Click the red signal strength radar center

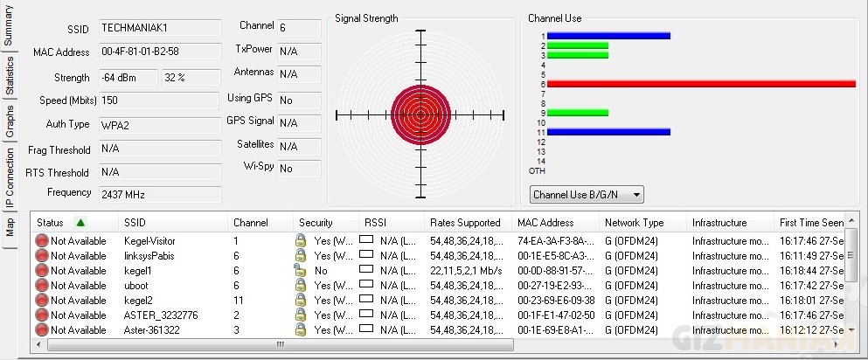(420, 114)
